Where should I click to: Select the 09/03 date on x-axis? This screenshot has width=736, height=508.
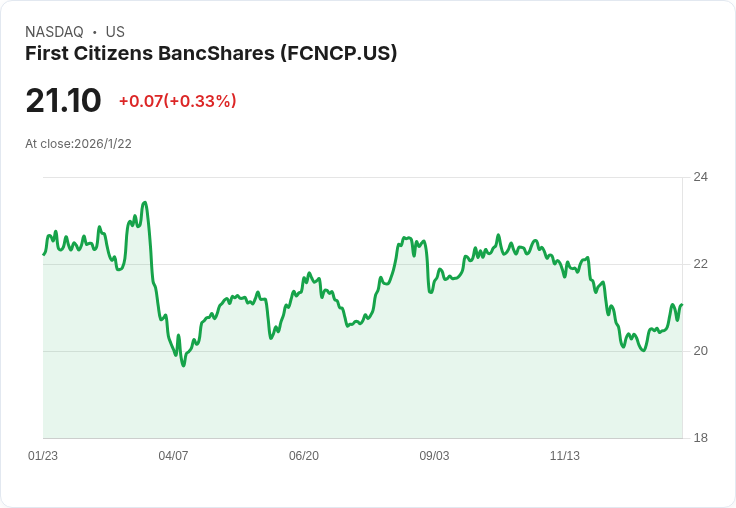434,456
